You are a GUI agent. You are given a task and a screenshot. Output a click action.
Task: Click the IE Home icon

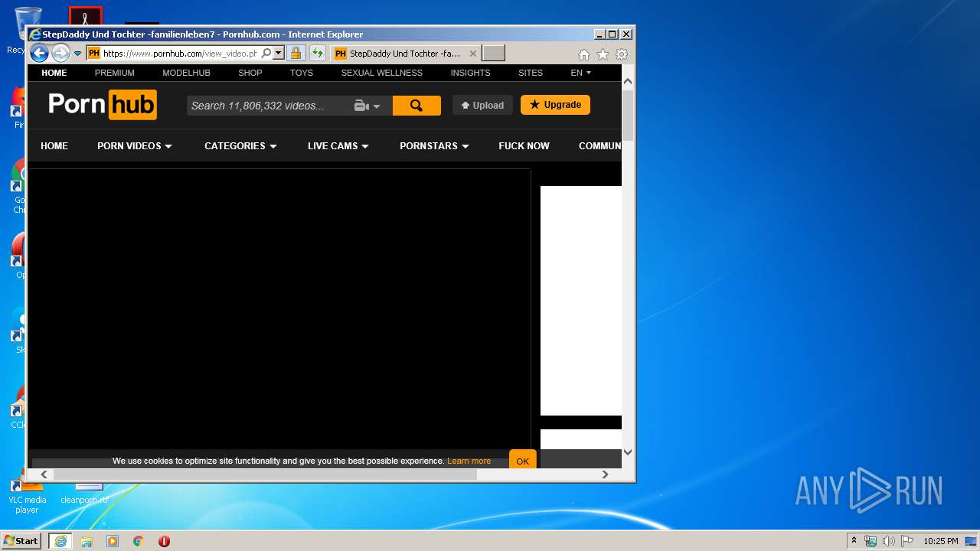(x=584, y=54)
